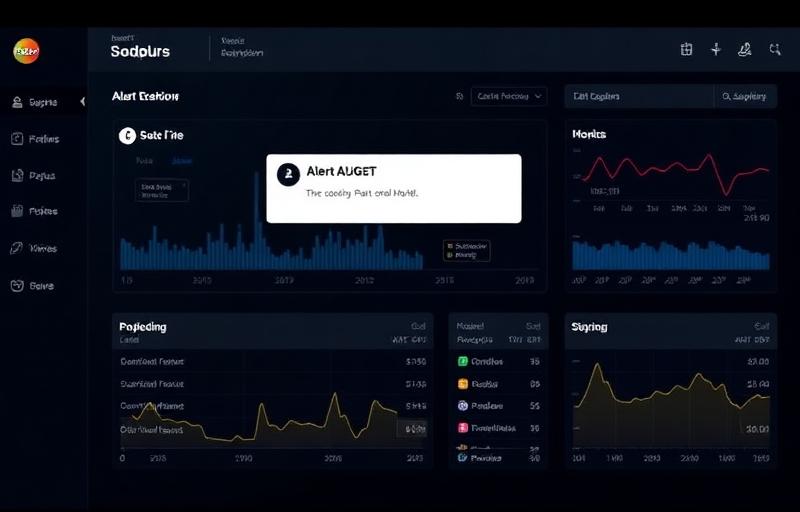Open the user profile icon in header

745,49
